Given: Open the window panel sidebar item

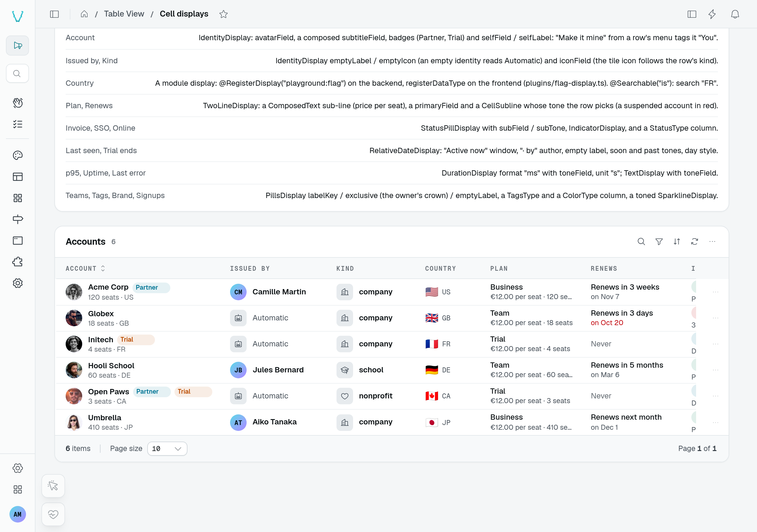Looking at the screenshot, I should [17, 241].
